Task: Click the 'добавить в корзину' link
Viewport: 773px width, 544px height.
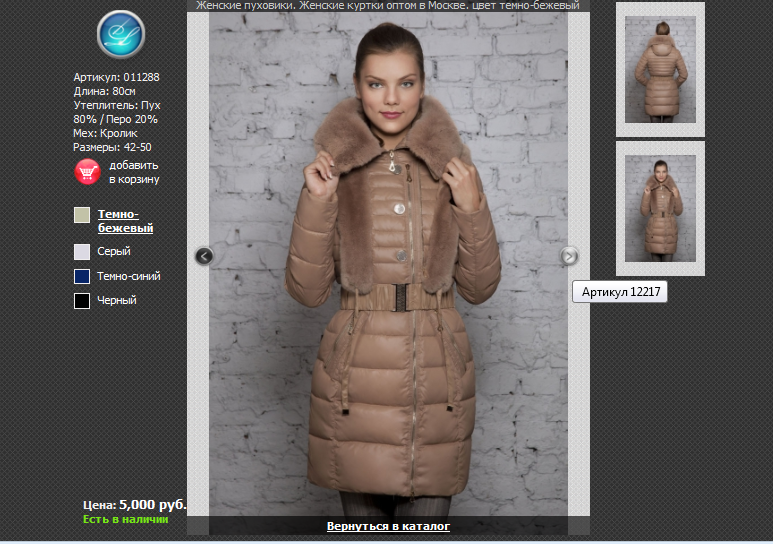Action: point(134,172)
